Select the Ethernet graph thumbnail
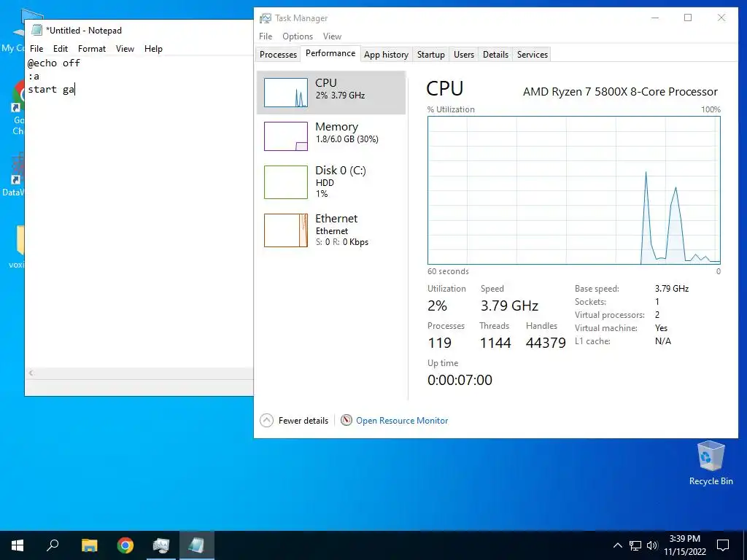The image size is (747, 560). [x=285, y=230]
